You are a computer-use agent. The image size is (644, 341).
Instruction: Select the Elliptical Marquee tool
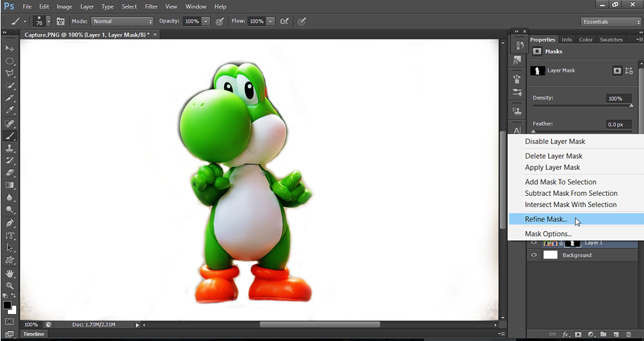tap(9, 61)
